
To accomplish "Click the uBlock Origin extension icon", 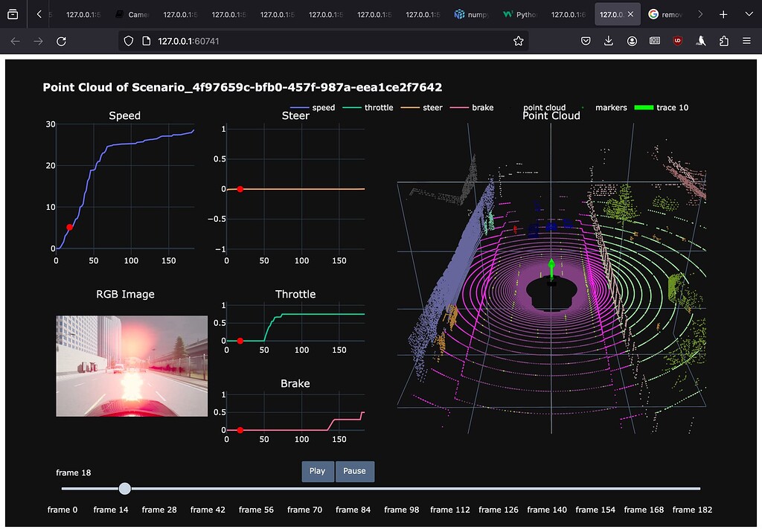I will (677, 42).
